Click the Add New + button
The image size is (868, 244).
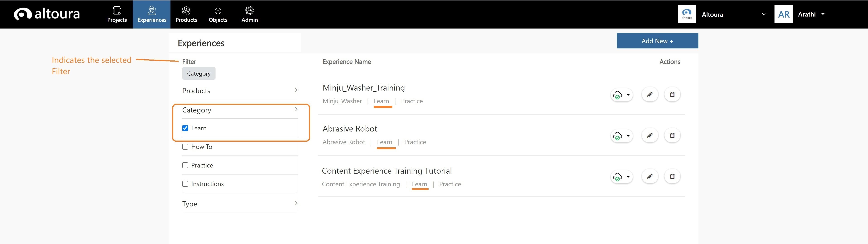[x=657, y=41]
